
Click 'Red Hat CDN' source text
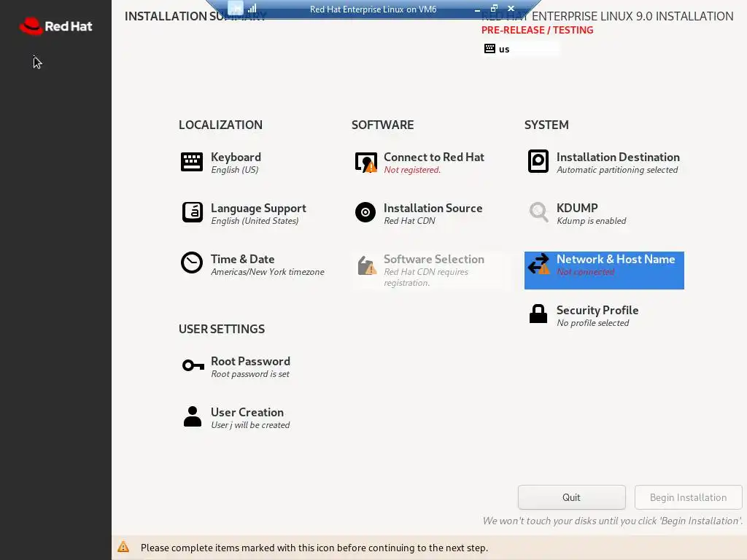(x=409, y=221)
